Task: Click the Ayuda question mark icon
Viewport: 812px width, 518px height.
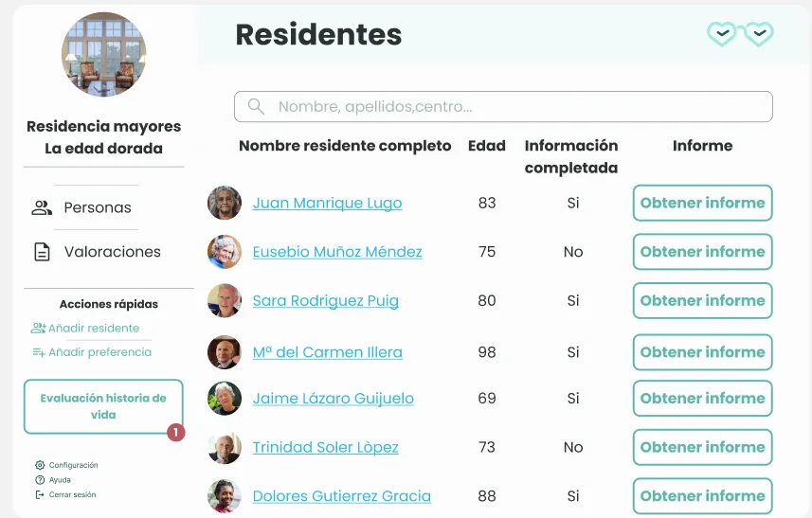Action: coord(40,480)
